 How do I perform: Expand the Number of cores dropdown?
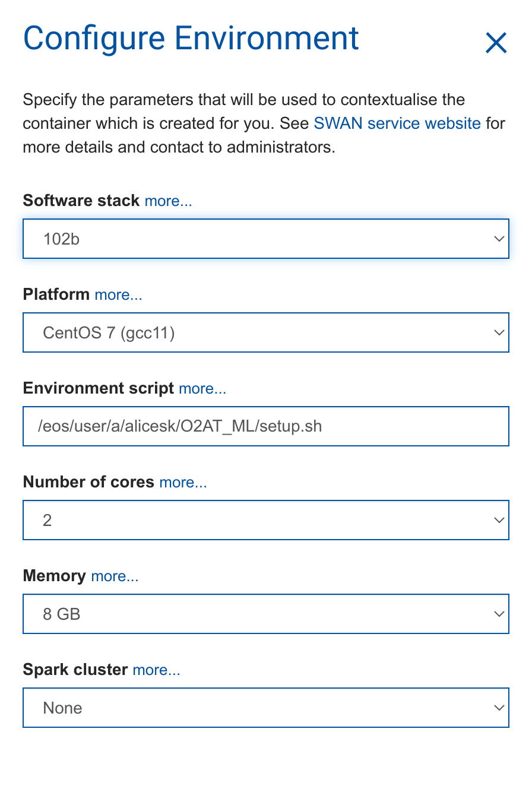coord(265,521)
